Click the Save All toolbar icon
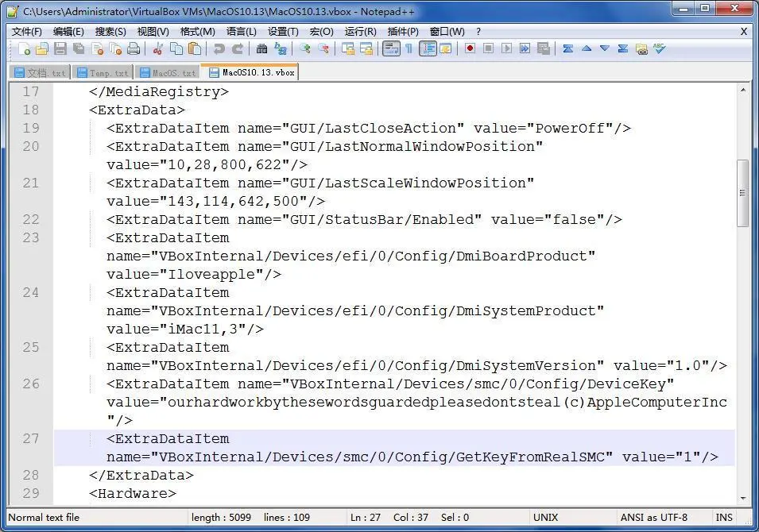Viewport: 759px width, 532px height. click(x=79, y=49)
